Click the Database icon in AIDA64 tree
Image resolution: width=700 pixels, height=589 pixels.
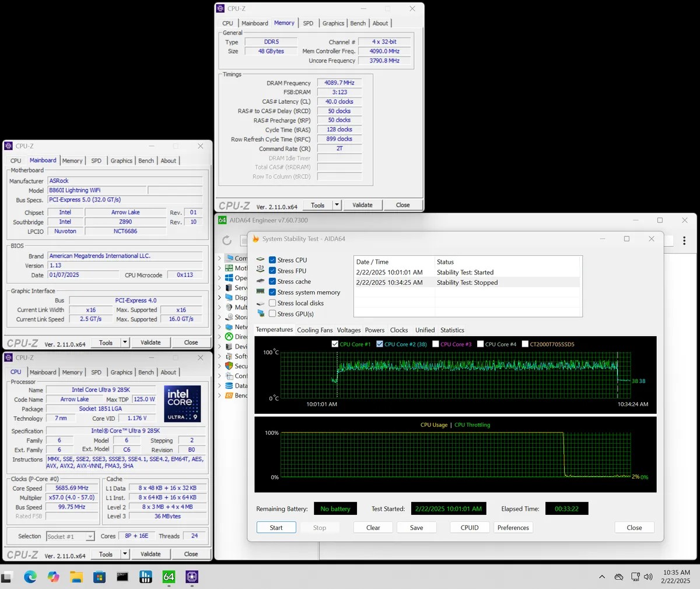[229, 386]
